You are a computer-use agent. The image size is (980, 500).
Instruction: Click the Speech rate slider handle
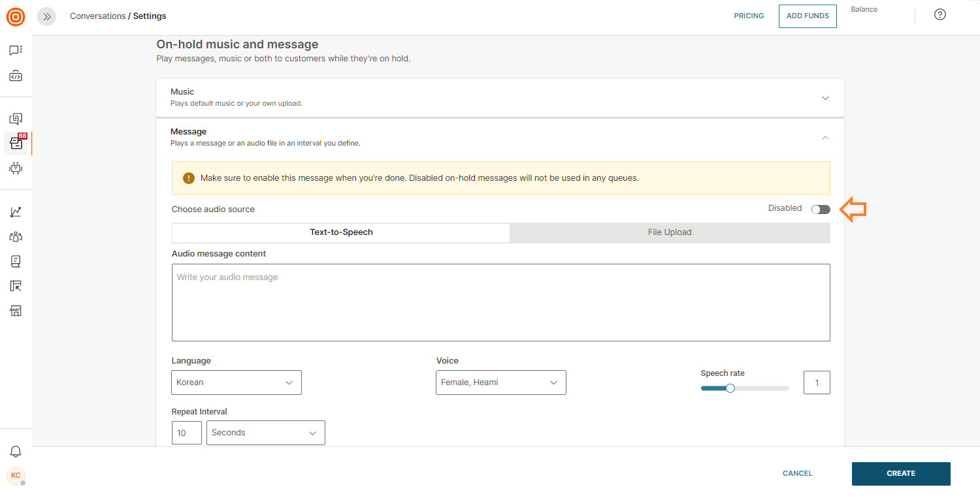coord(730,388)
